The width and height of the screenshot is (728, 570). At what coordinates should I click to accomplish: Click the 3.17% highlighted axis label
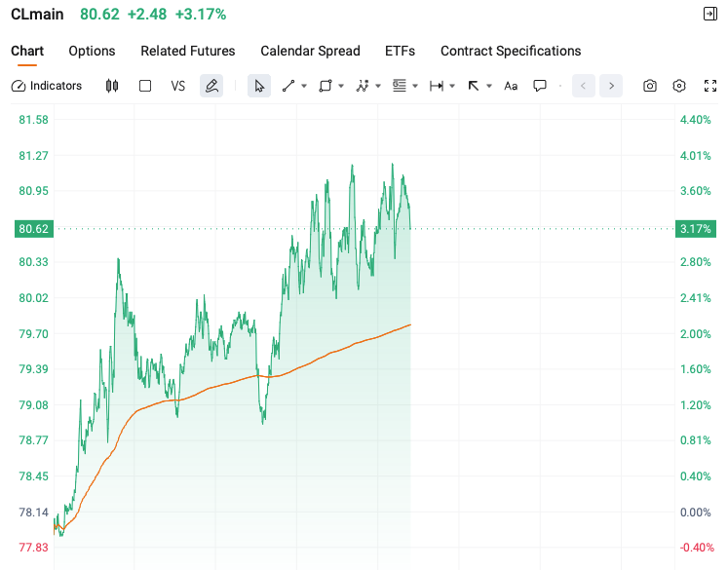click(x=696, y=229)
